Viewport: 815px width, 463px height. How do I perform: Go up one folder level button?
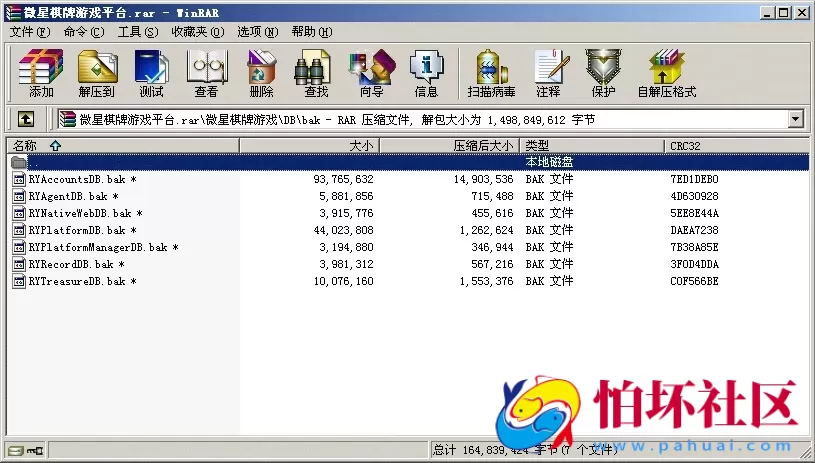26,119
